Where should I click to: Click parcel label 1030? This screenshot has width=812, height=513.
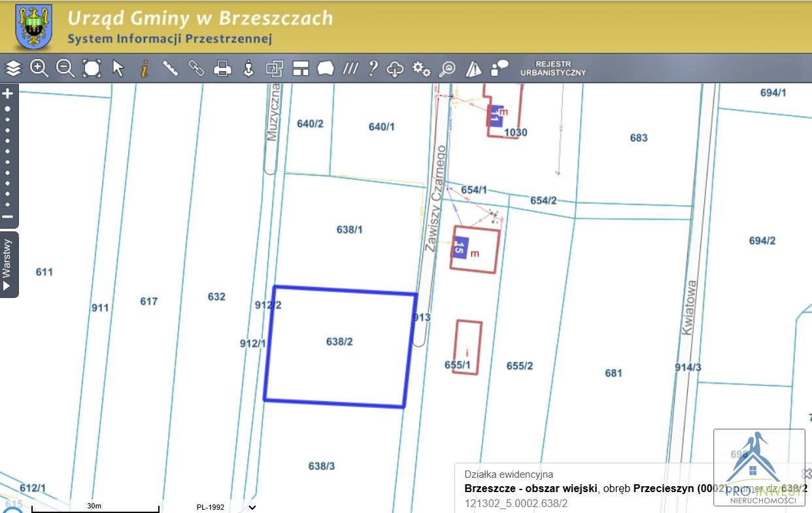coord(516,133)
